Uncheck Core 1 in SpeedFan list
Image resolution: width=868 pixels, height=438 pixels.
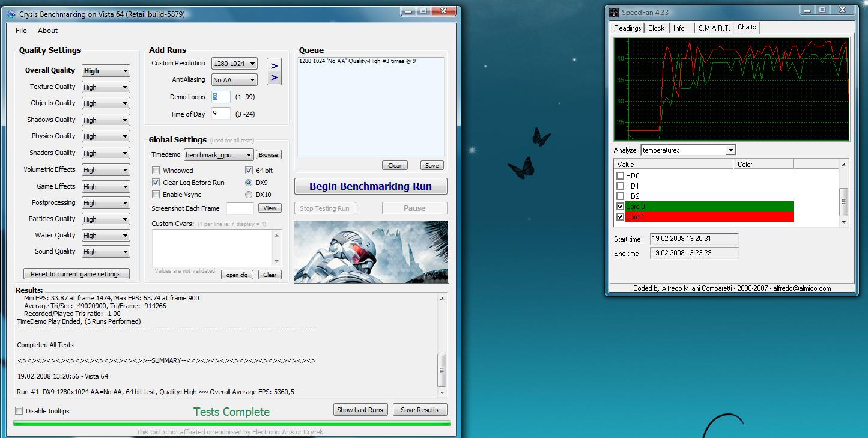621,217
